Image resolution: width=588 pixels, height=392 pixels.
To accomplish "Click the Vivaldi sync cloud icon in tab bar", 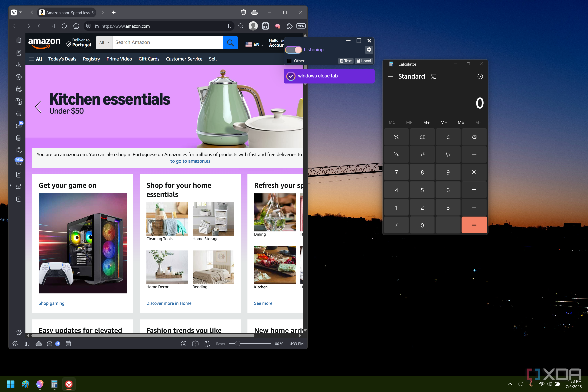I will (x=254, y=12).
